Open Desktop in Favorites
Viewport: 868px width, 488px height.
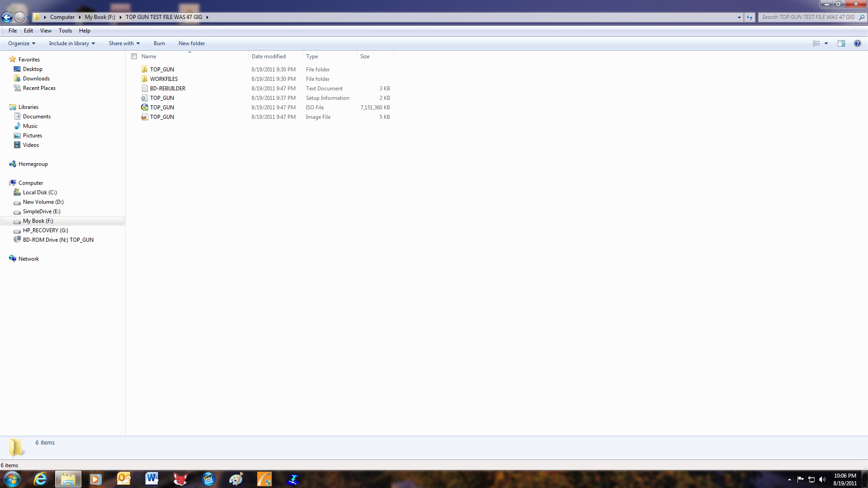pyautogui.click(x=33, y=69)
